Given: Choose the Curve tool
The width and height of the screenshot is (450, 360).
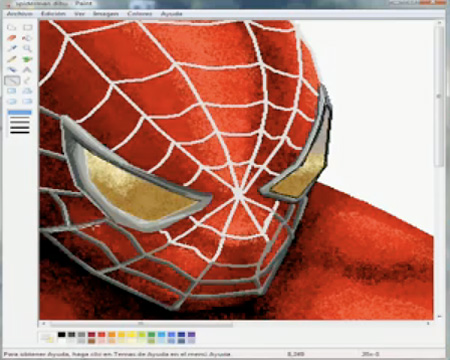Looking at the screenshot, I should (x=27, y=80).
